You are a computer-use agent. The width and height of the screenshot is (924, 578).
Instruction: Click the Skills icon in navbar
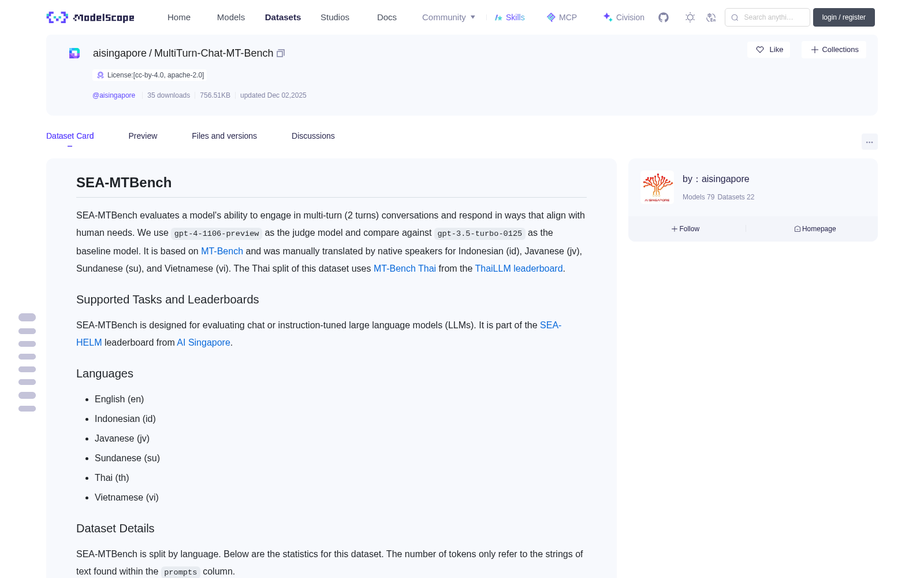point(498,17)
